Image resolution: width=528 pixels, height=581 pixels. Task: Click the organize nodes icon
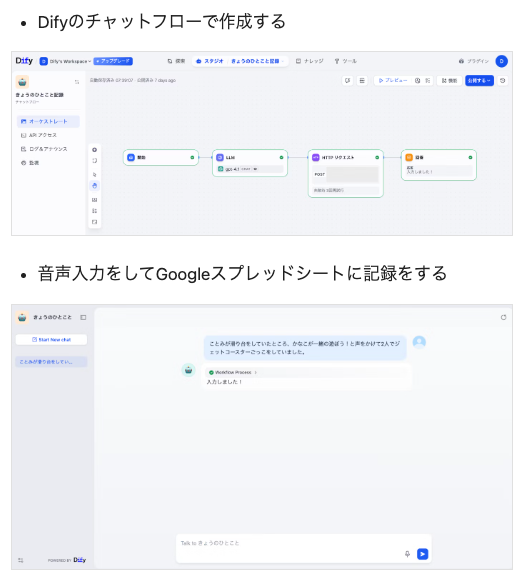click(94, 211)
